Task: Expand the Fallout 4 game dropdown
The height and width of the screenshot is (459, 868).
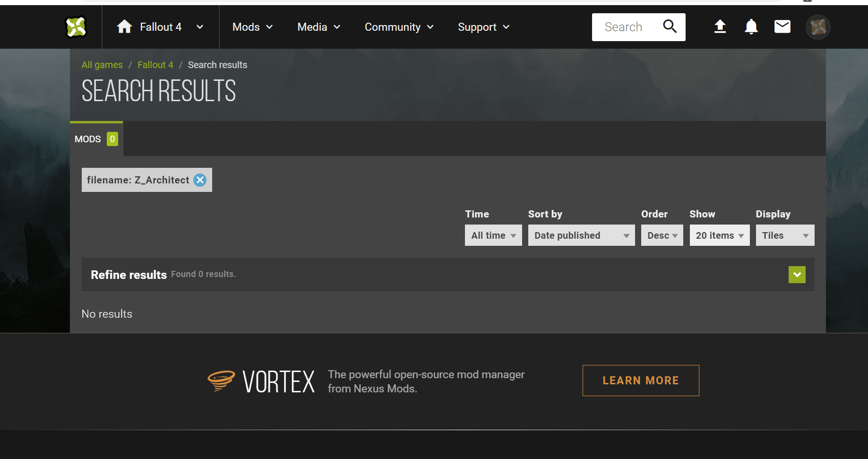Action: (x=200, y=27)
